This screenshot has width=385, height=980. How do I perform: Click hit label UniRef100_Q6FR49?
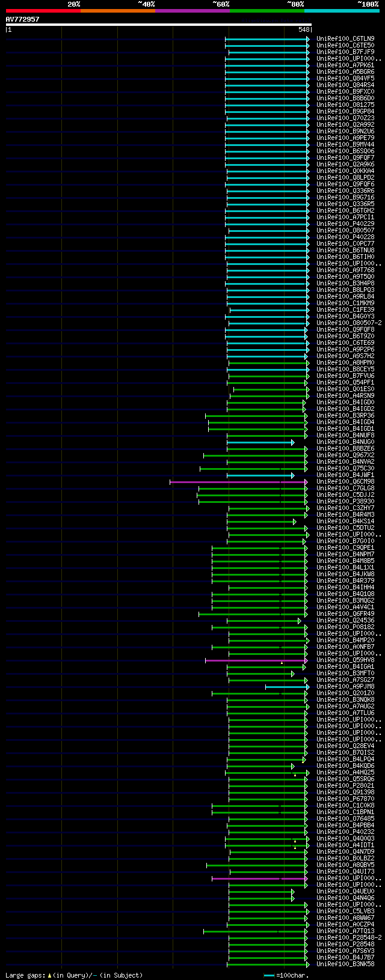point(345,613)
